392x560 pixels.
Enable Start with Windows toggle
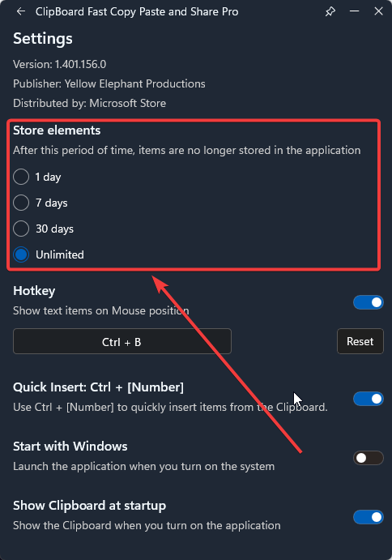tap(369, 458)
